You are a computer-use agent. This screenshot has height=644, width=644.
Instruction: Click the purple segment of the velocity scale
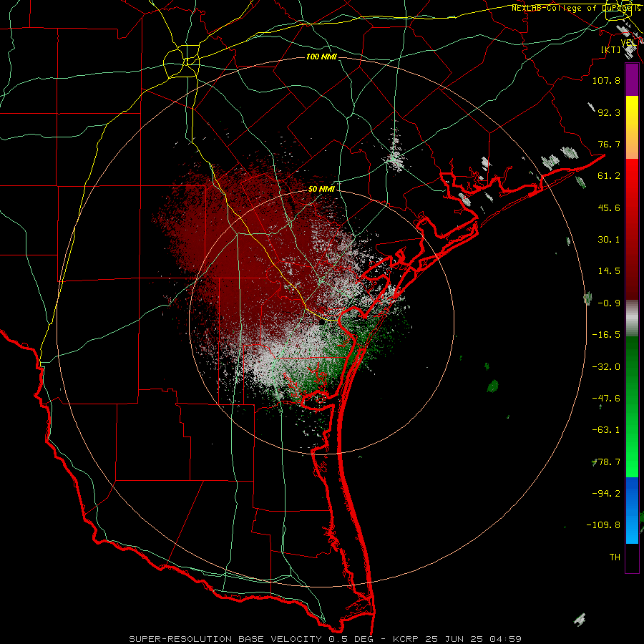click(x=632, y=79)
